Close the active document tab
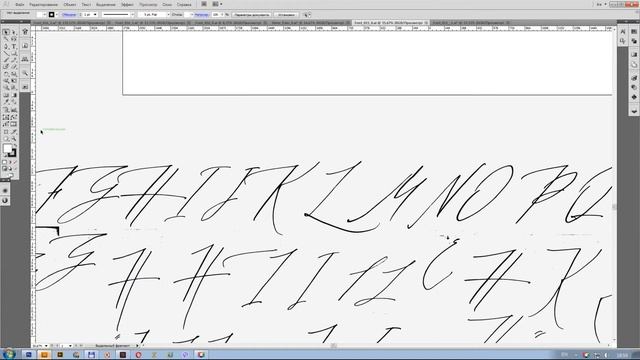 click(426, 23)
